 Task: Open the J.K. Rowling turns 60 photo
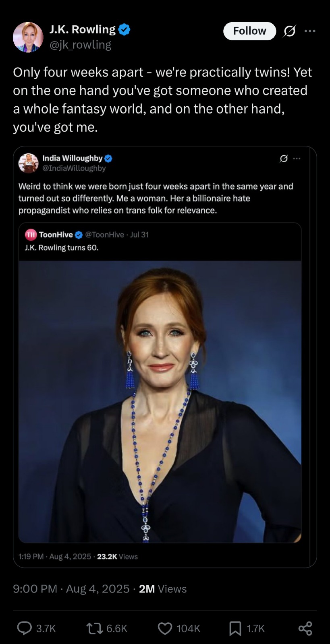pos(160,401)
